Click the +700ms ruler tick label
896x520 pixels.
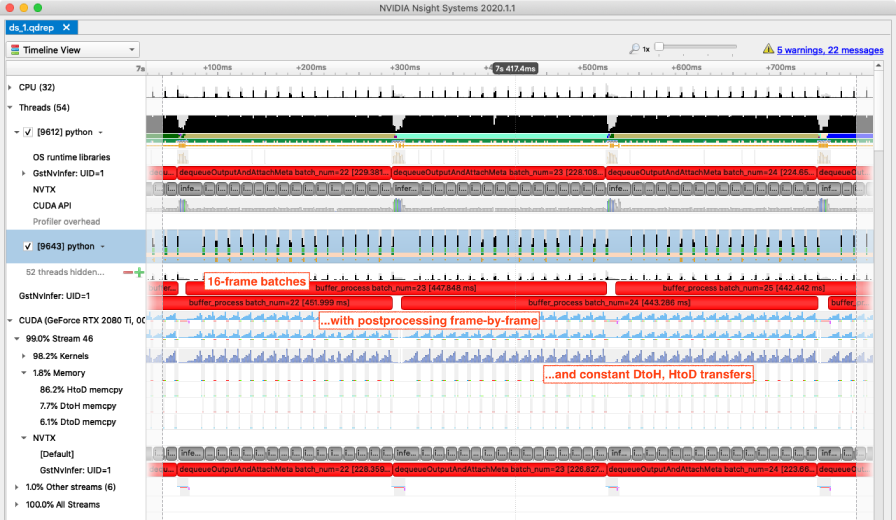[781, 67]
